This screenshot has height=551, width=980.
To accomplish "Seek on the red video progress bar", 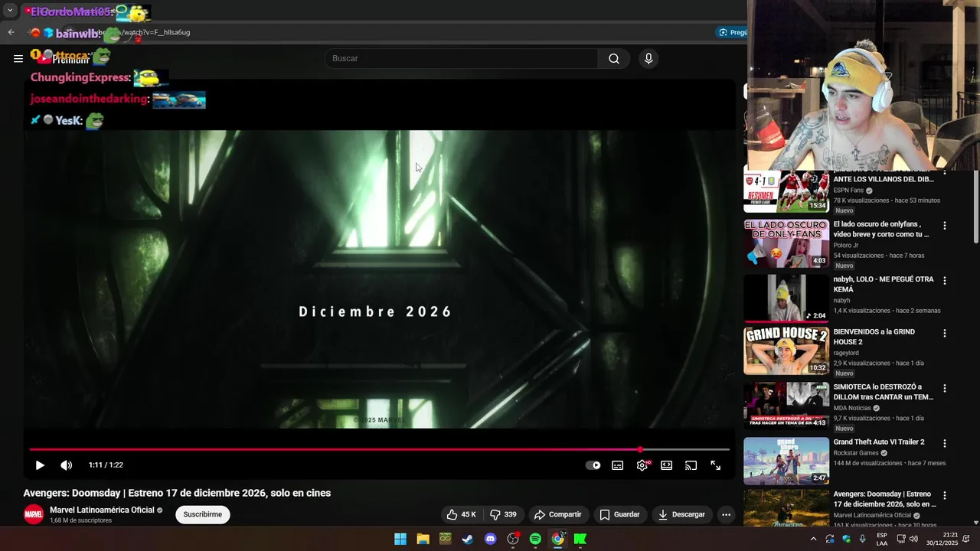I will click(x=380, y=450).
